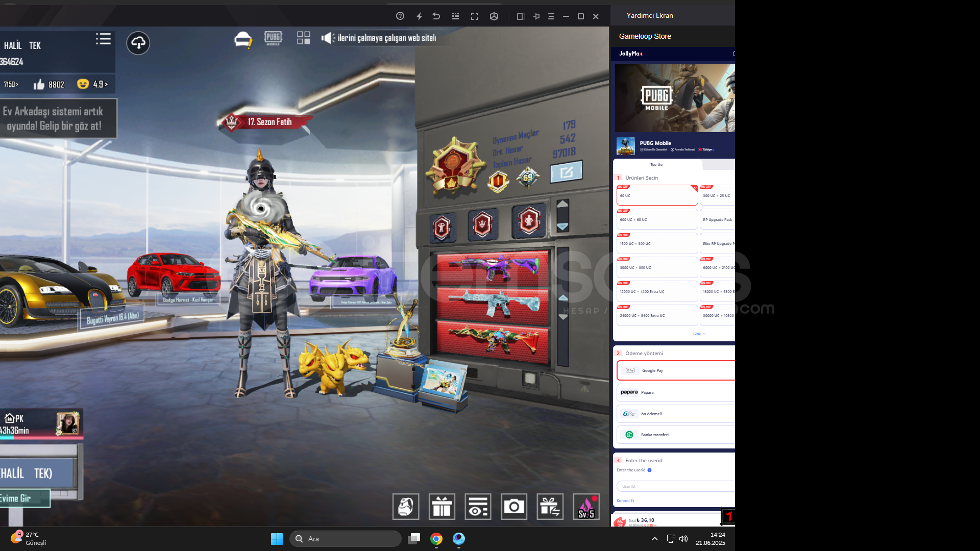
Task: Select the 600 UC + 60 UC product
Action: pos(657,219)
